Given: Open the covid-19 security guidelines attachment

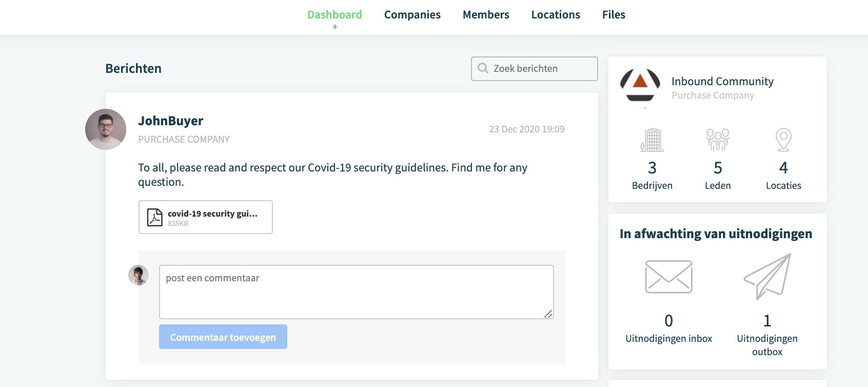Looking at the screenshot, I should pos(206,217).
